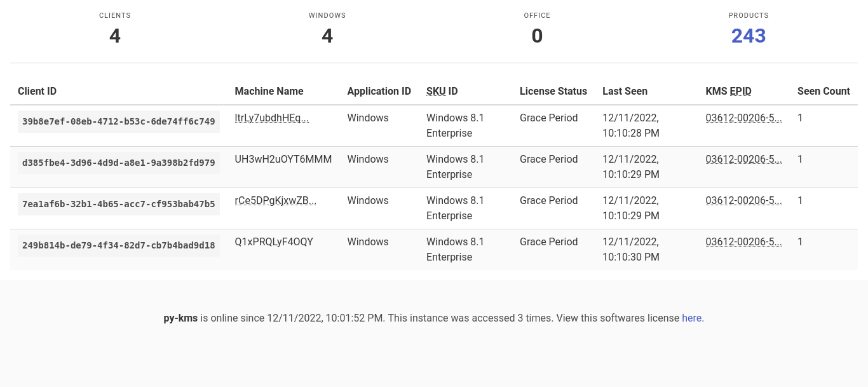Click the License Status column header
The width and height of the screenshot is (868, 387).
553,91
